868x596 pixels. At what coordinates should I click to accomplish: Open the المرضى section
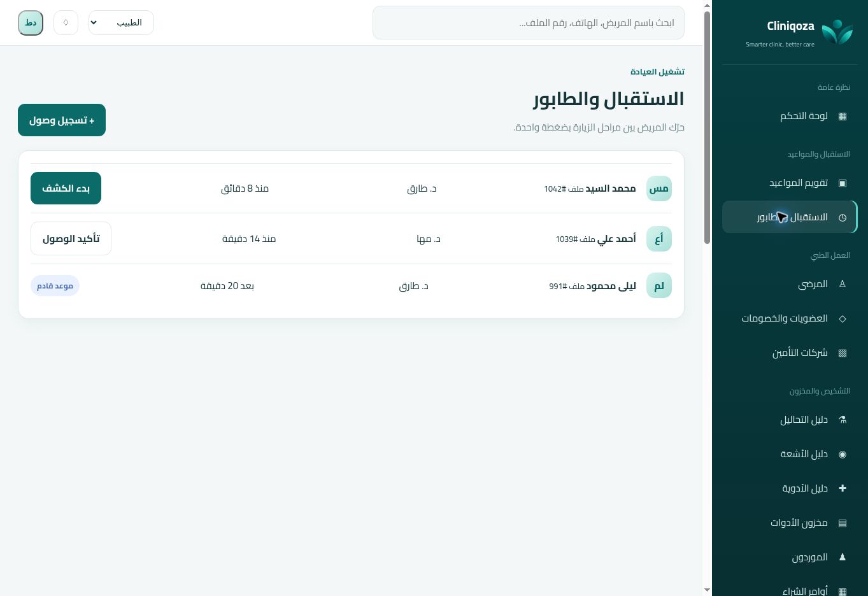pyautogui.click(x=790, y=284)
